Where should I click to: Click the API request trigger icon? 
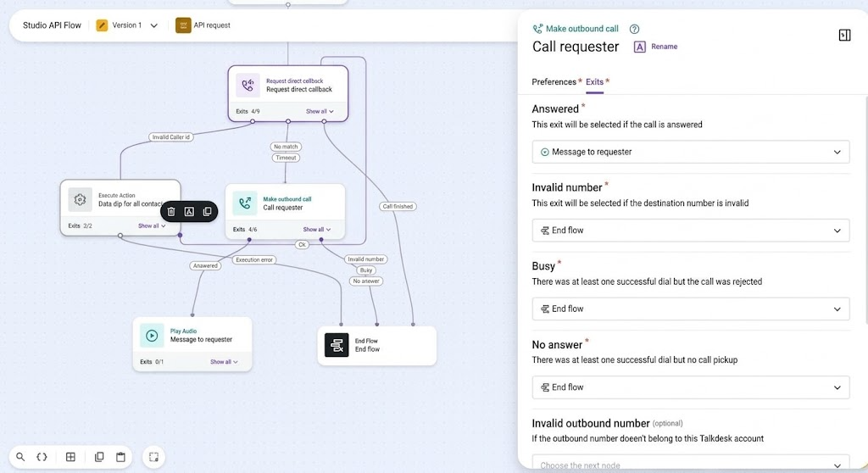183,25
